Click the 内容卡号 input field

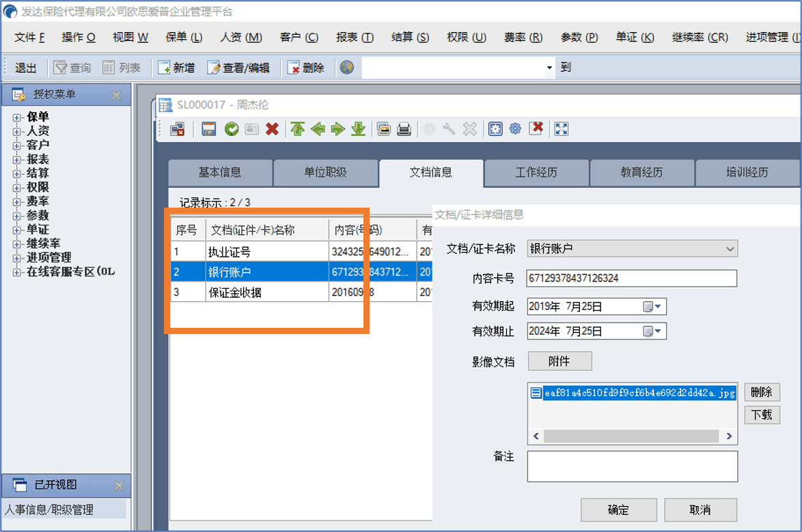pyautogui.click(x=631, y=279)
